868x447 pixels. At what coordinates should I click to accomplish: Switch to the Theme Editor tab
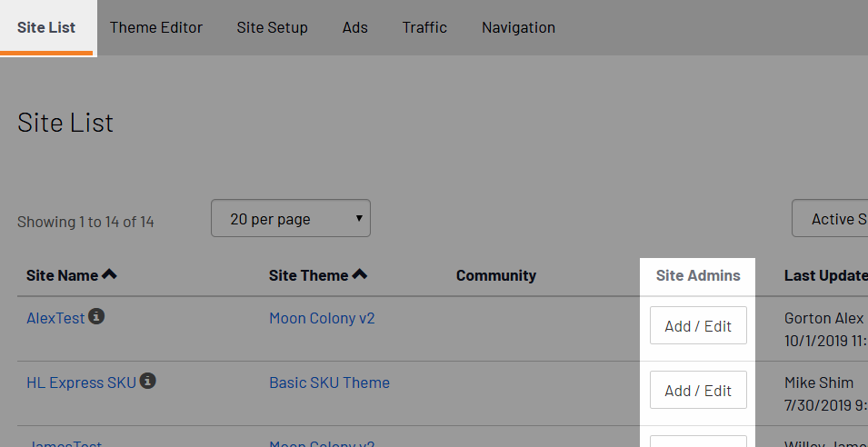coord(156,27)
